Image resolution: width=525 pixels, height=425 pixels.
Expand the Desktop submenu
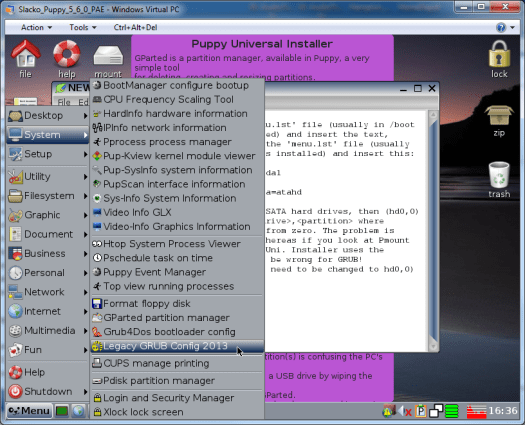click(x=48, y=116)
